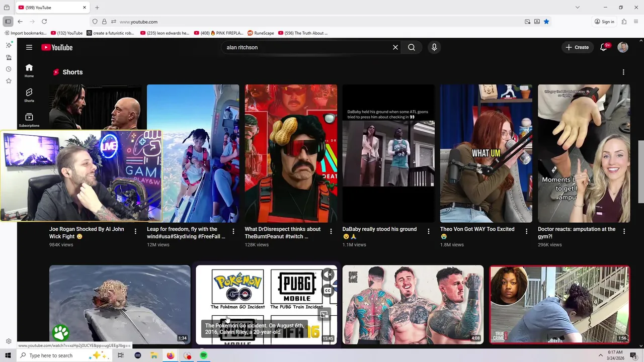Click the Windows Start button
The width and height of the screenshot is (644, 362).
point(8,355)
